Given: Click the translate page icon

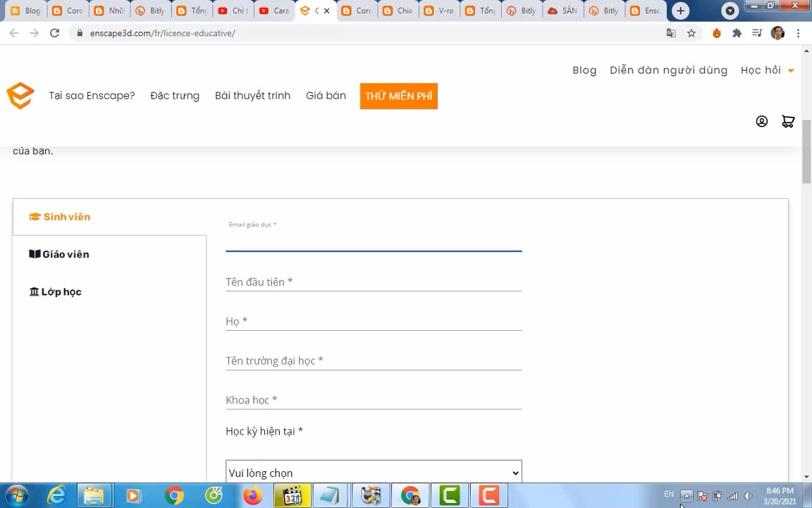Looking at the screenshot, I should click(671, 33).
